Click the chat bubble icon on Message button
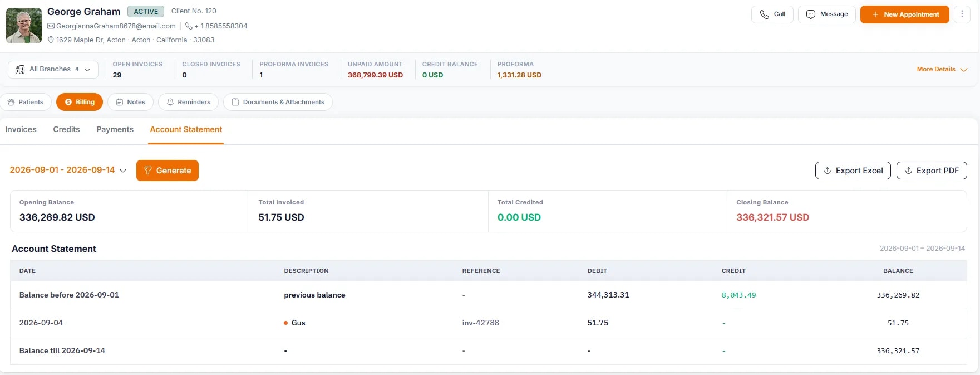The width and height of the screenshot is (980, 375). [811, 14]
